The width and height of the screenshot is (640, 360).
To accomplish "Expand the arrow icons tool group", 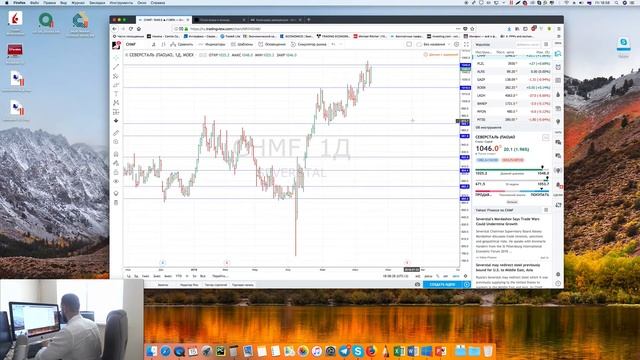I will click(x=116, y=121).
